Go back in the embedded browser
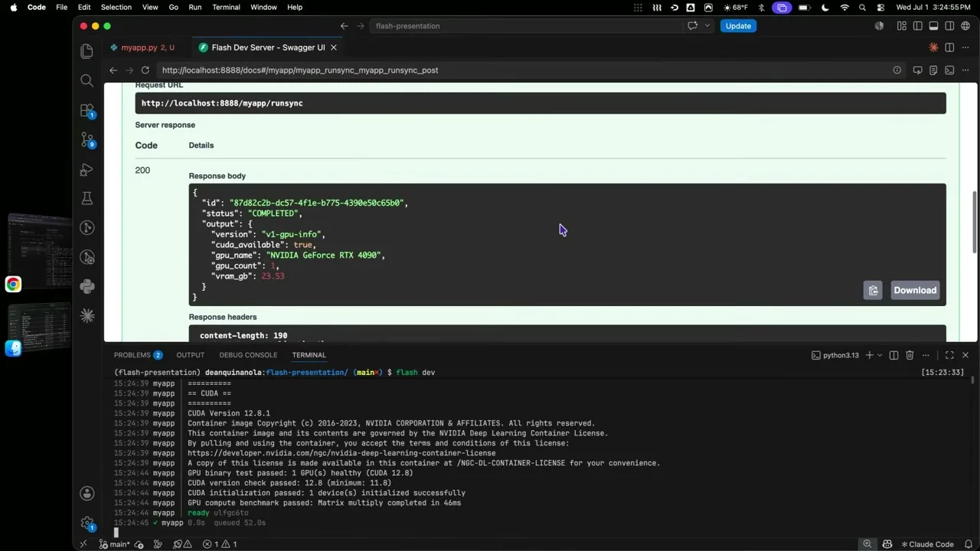Screen dimensions: 980x551 click(113, 70)
